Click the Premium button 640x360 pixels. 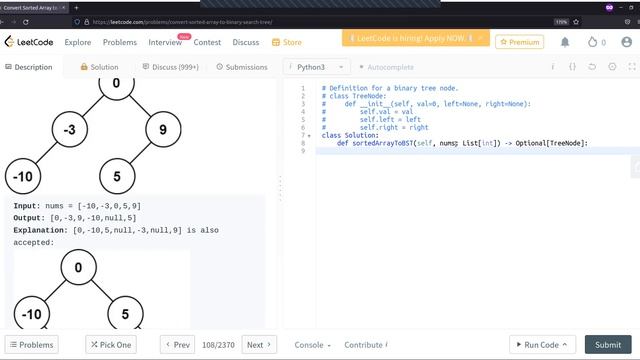pyautogui.click(x=520, y=42)
